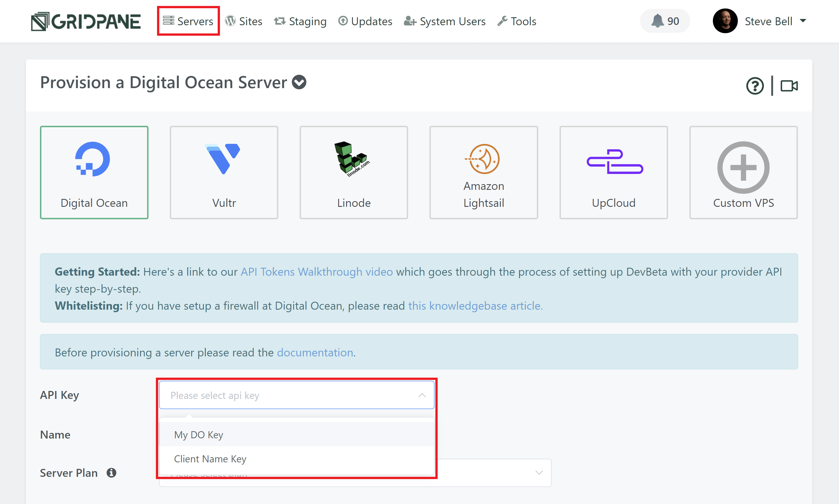839x504 pixels.
Task: Open the API Tokens Walkthrough video link
Action: (x=316, y=272)
